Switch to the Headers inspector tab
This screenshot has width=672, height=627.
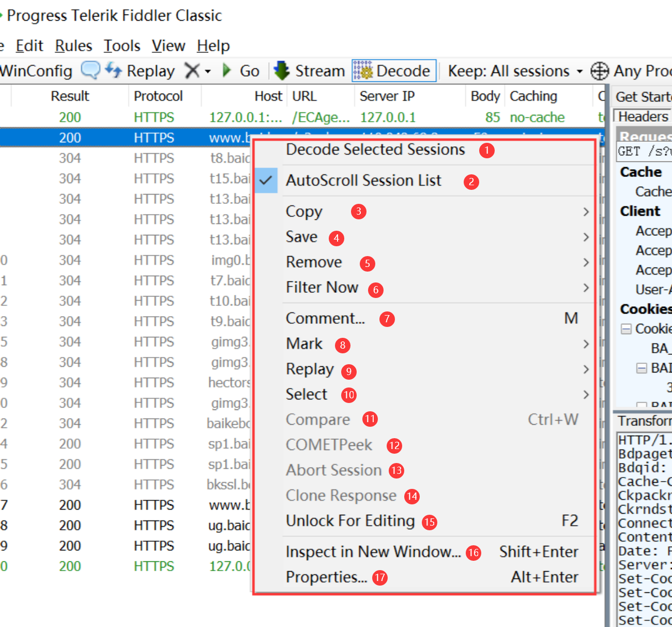(643, 116)
